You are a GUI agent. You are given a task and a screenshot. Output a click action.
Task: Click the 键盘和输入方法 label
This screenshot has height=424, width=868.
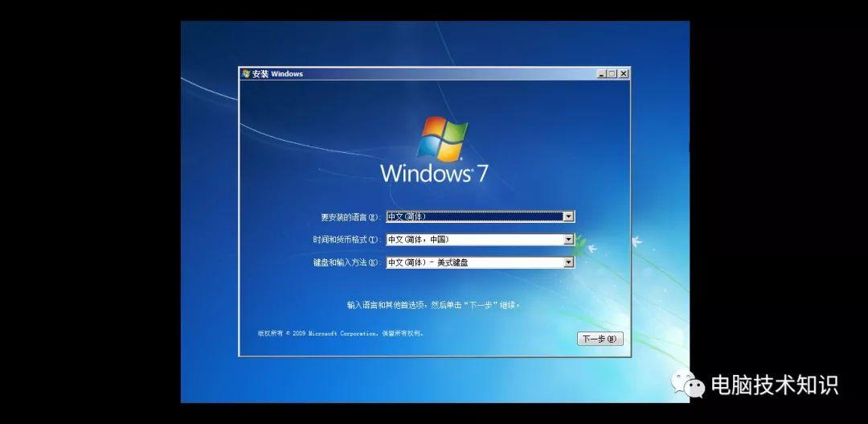tap(347, 263)
